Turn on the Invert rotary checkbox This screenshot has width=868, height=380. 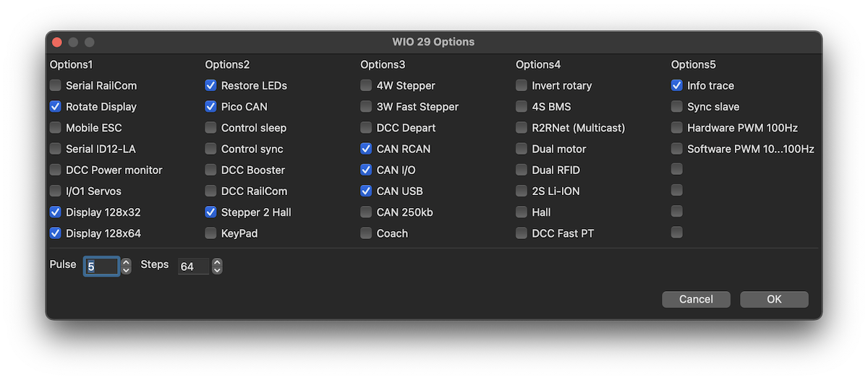coord(522,85)
